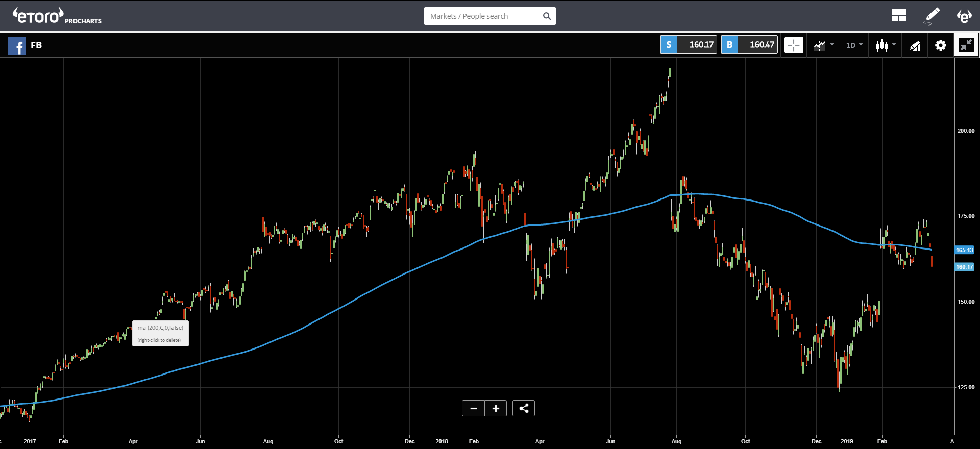Expand the 1D timeframe dropdown
980x449 pixels.
coord(854,45)
